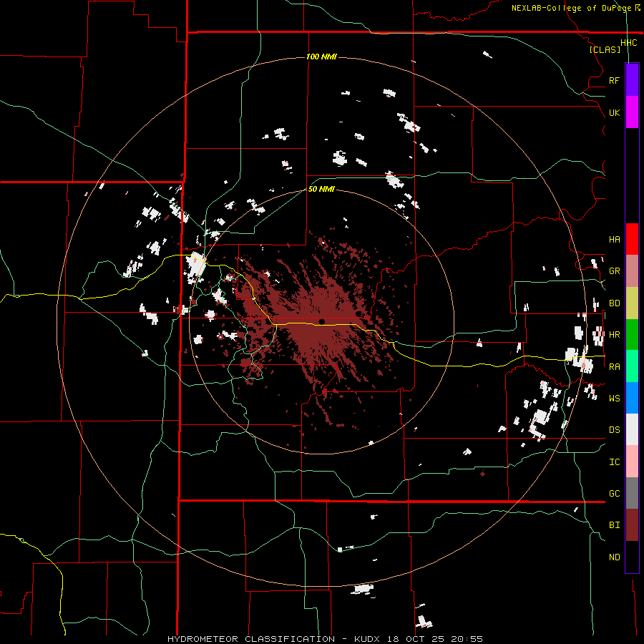Click the GC legend label
Image resolution: width=644 pixels, height=644 pixels.
point(614,494)
